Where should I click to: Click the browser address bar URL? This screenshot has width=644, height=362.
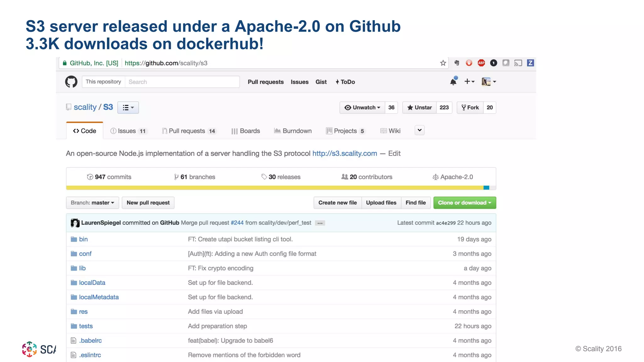(166, 63)
